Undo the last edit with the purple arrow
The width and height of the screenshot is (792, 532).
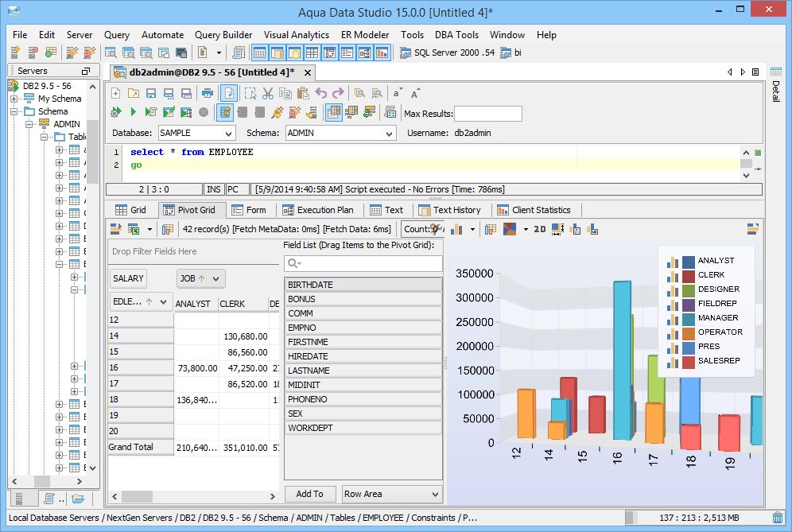(x=320, y=93)
